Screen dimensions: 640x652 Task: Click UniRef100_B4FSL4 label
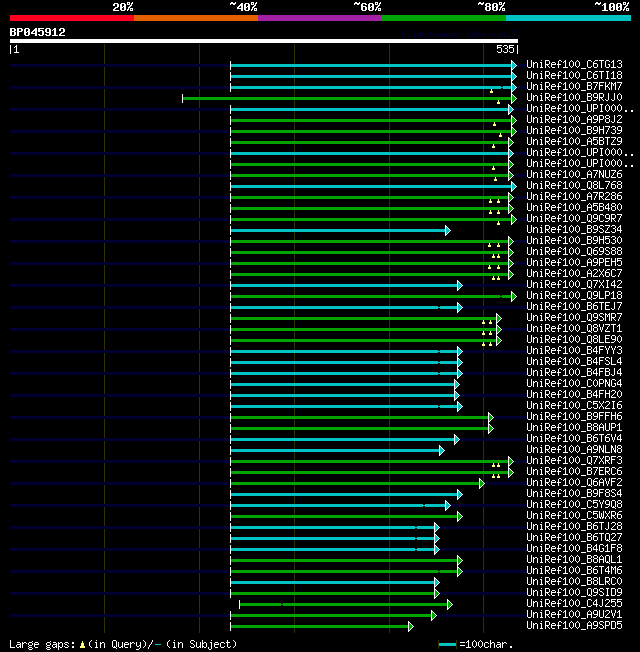574,361
